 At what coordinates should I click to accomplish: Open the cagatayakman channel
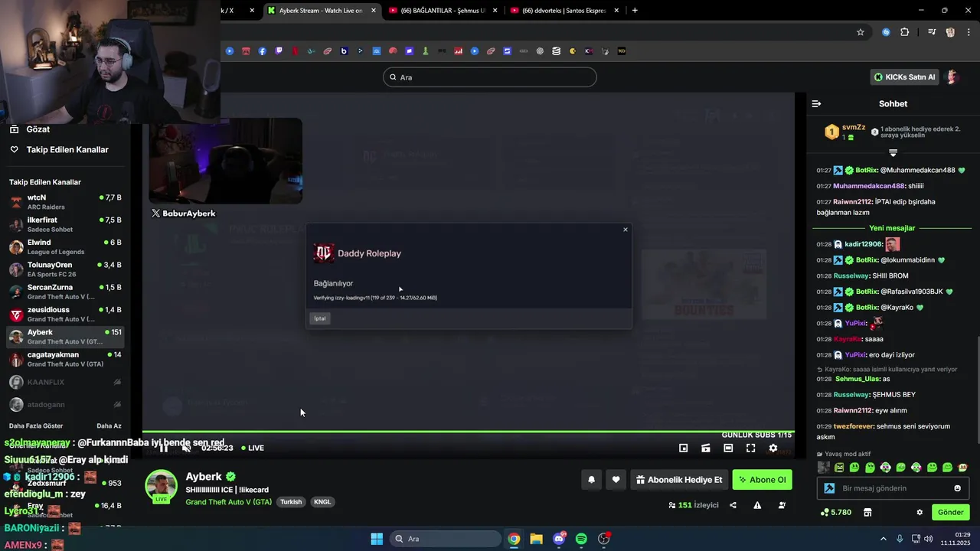(x=65, y=359)
